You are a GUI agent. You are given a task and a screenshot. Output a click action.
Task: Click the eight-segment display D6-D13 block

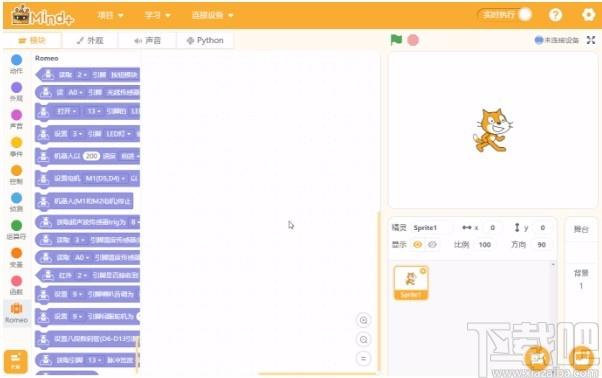(88, 339)
